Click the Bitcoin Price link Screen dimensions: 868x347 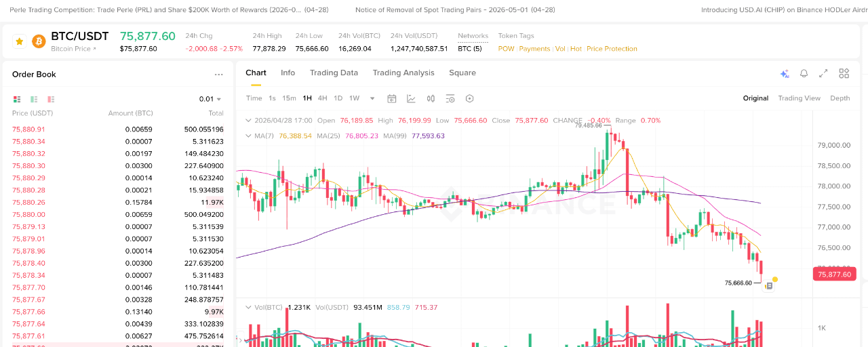74,49
